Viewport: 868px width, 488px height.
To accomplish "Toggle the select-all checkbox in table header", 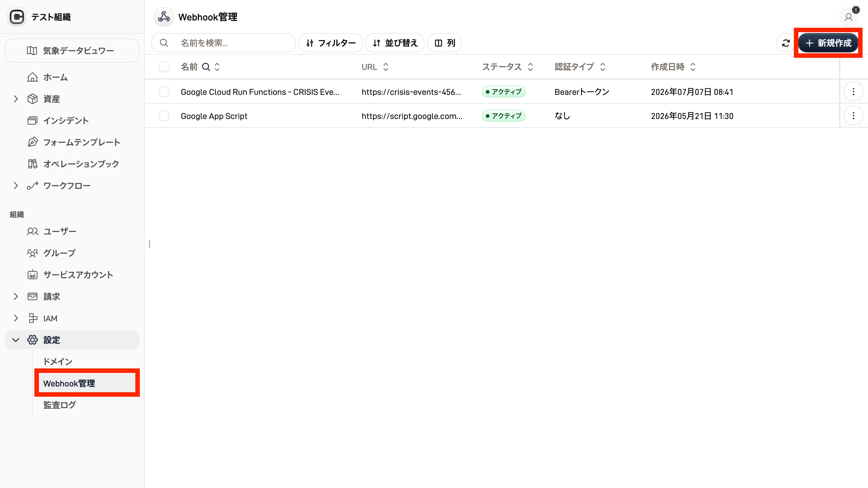I will (x=164, y=67).
